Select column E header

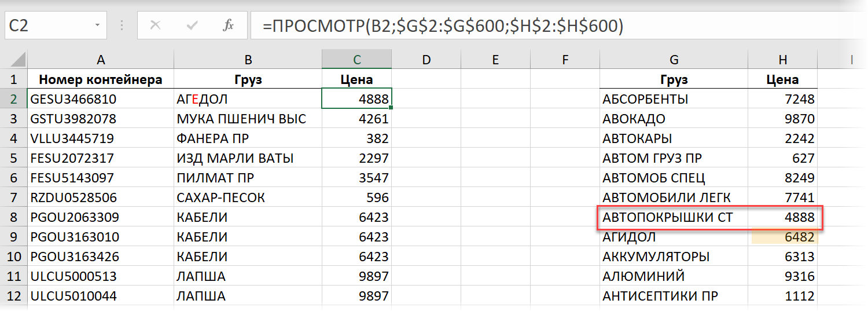click(x=496, y=59)
